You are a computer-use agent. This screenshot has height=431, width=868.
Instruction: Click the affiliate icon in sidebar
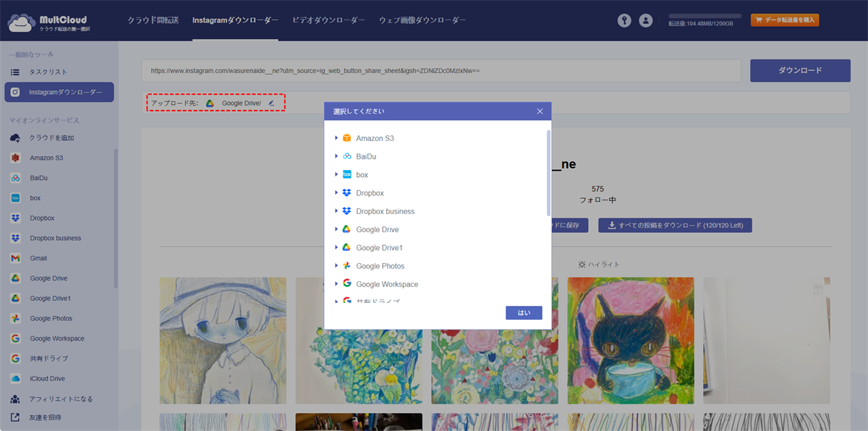(x=15, y=398)
